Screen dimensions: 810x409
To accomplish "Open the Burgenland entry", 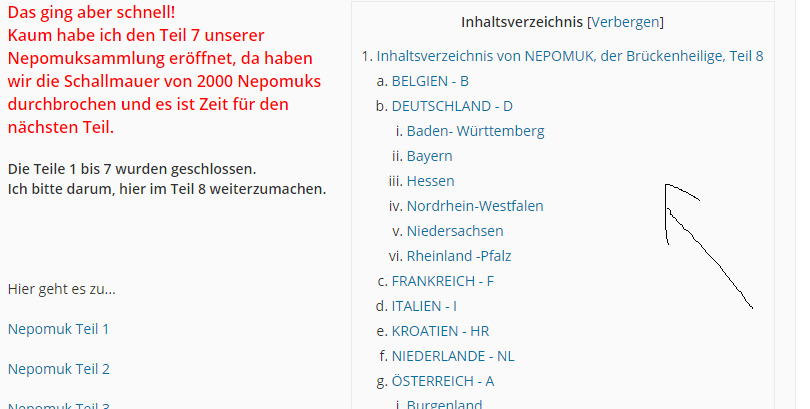I will point(444,404).
